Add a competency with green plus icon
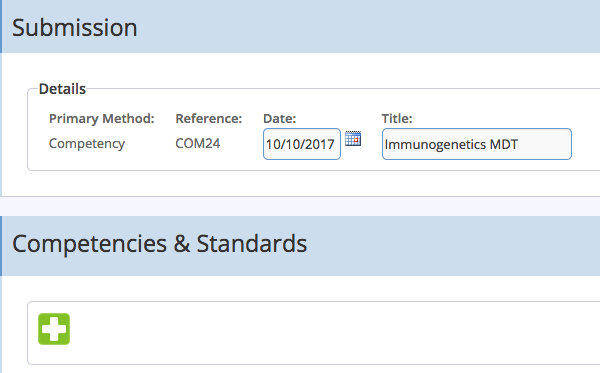The width and height of the screenshot is (600, 373). (x=54, y=329)
